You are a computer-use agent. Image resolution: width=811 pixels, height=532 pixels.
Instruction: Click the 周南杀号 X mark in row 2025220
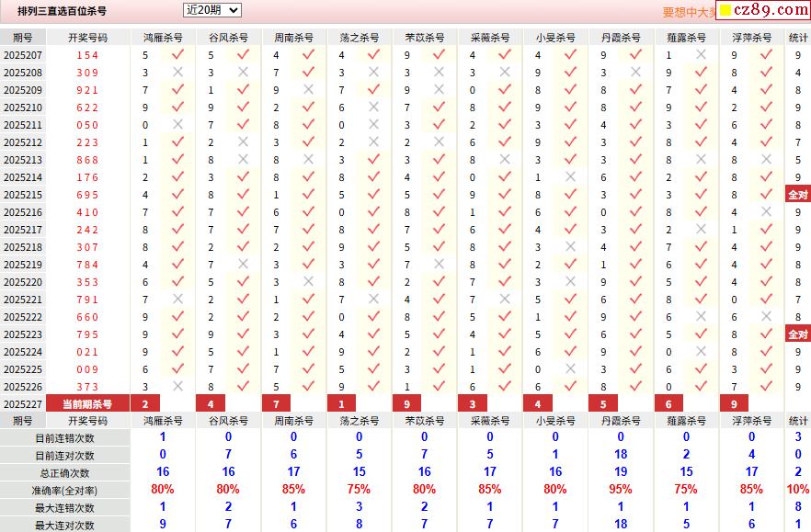point(309,281)
